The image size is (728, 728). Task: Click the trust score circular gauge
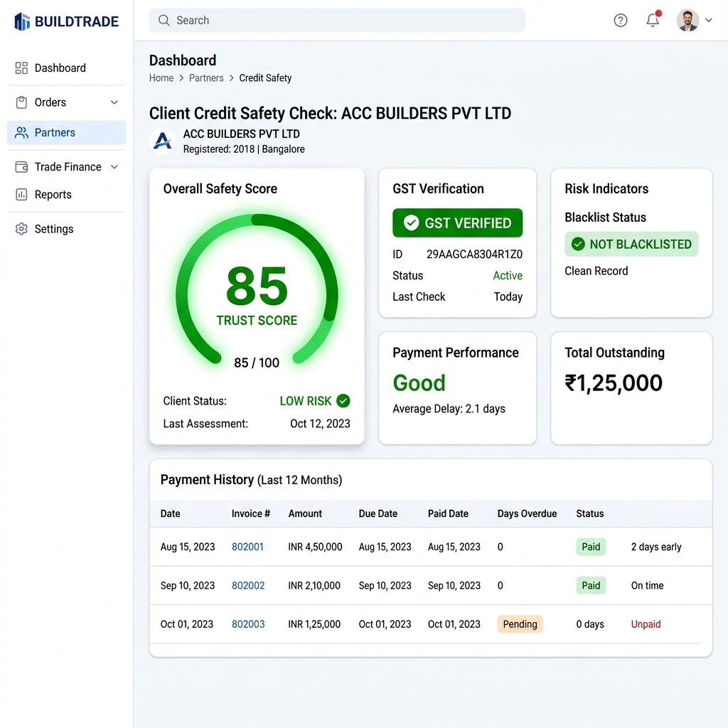(x=257, y=290)
